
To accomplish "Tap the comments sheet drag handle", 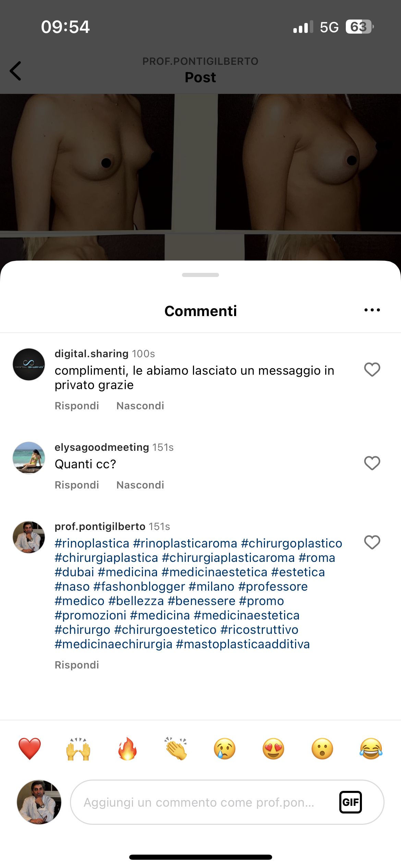I will click(x=200, y=275).
